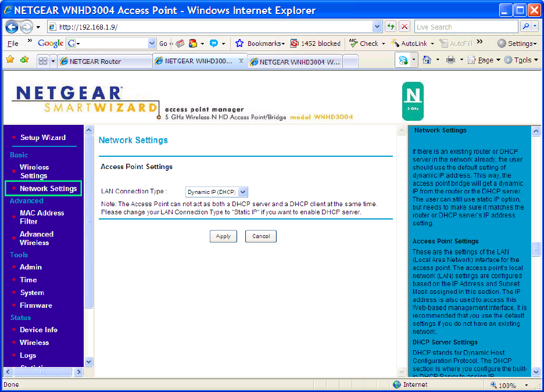The image size is (544, 392).
Task: Click the browser Forward arrow button
Action: pyautogui.click(x=26, y=27)
